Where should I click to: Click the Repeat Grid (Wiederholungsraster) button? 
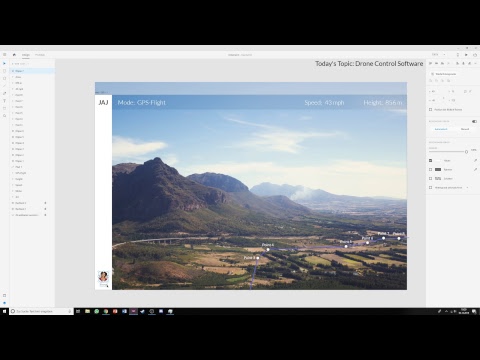point(445,74)
